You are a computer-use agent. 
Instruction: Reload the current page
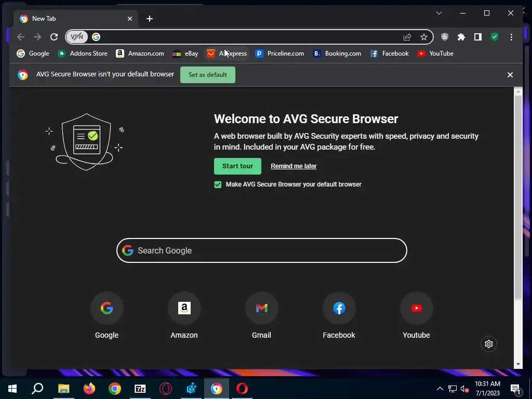tap(54, 37)
